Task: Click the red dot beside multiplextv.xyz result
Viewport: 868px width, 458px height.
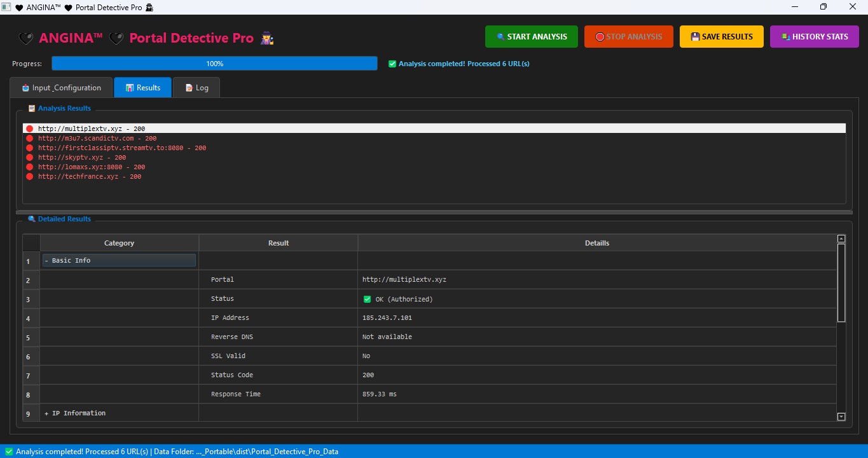Action: click(29, 128)
